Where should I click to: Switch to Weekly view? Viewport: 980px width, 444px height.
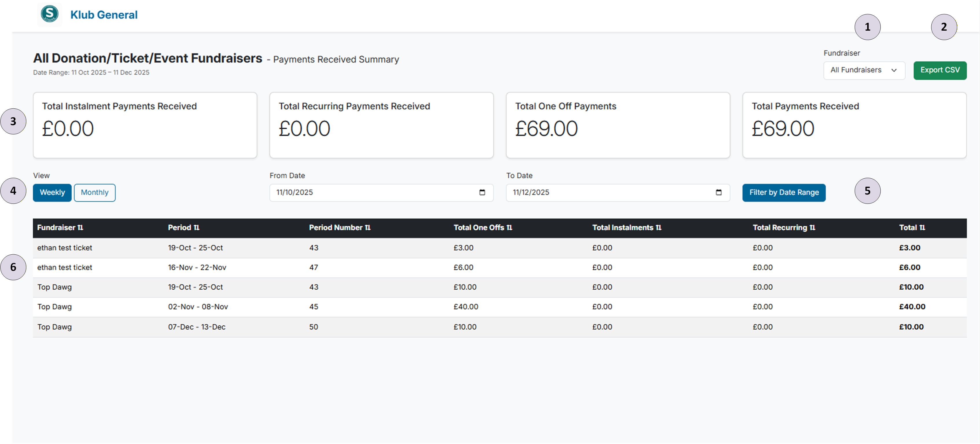[52, 192]
